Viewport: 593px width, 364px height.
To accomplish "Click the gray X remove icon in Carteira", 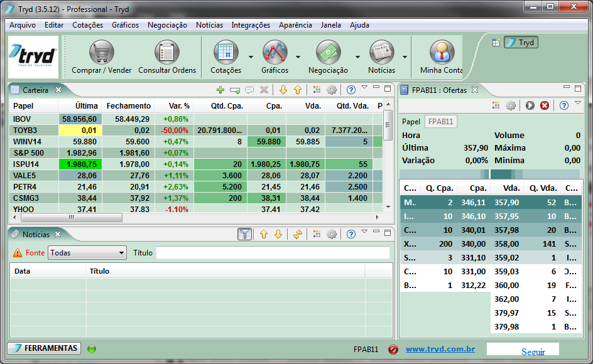I will pyautogui.click(x=264, y=90).
